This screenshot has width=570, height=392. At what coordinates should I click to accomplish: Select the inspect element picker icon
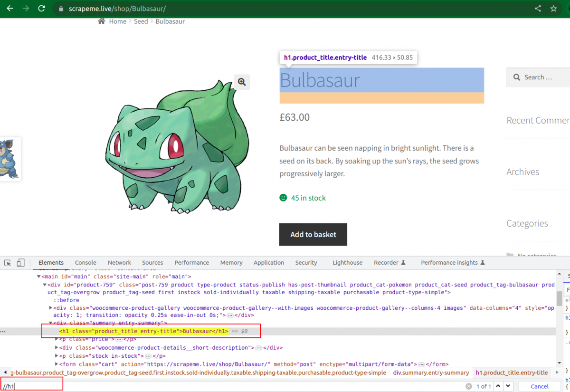click(x=7, y=262)
